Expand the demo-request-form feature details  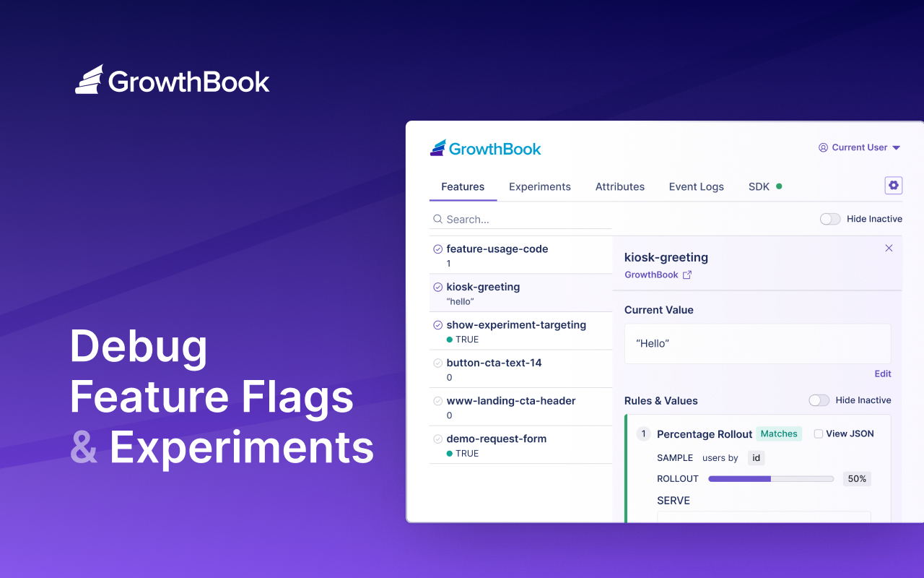coord(496,439)
